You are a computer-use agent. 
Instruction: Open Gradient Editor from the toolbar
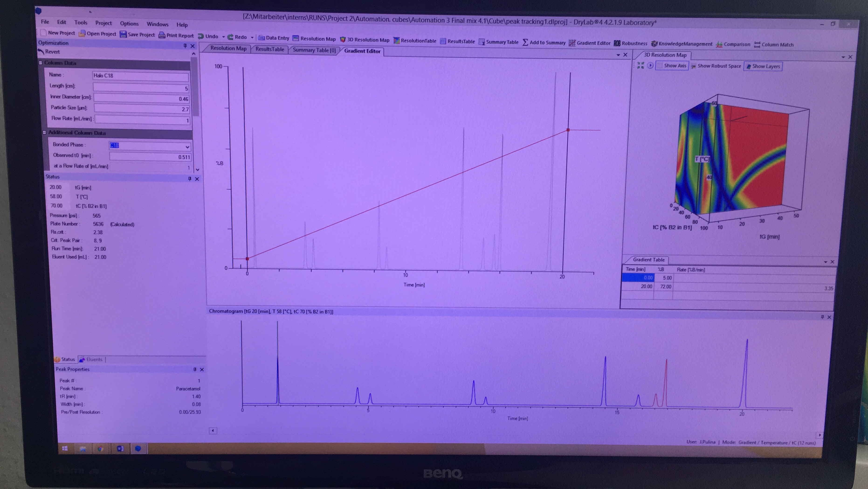coord(589,43)
